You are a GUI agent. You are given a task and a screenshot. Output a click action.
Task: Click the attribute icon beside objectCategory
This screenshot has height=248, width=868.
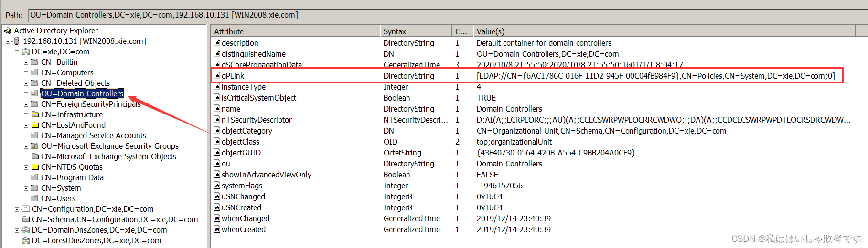coord(217,131)
